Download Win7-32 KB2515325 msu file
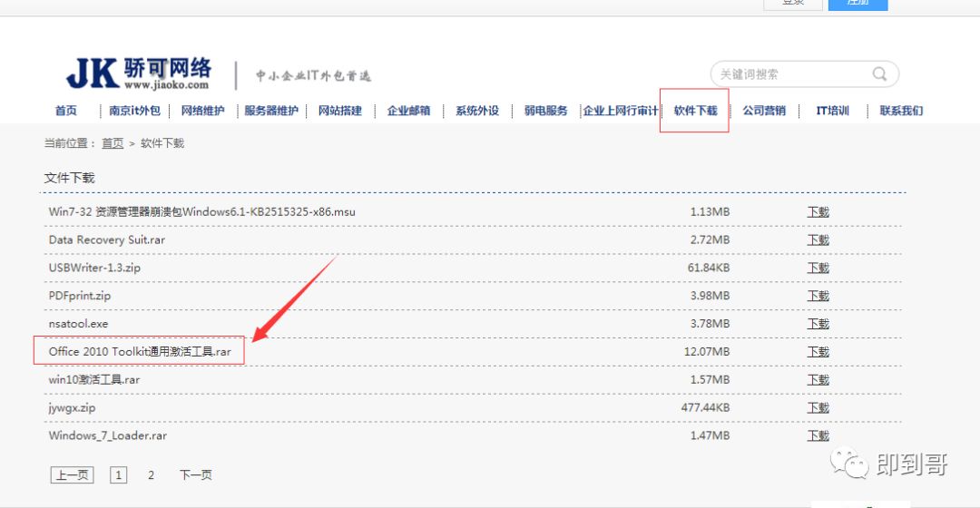980x508 pixels. click(818, 212)
